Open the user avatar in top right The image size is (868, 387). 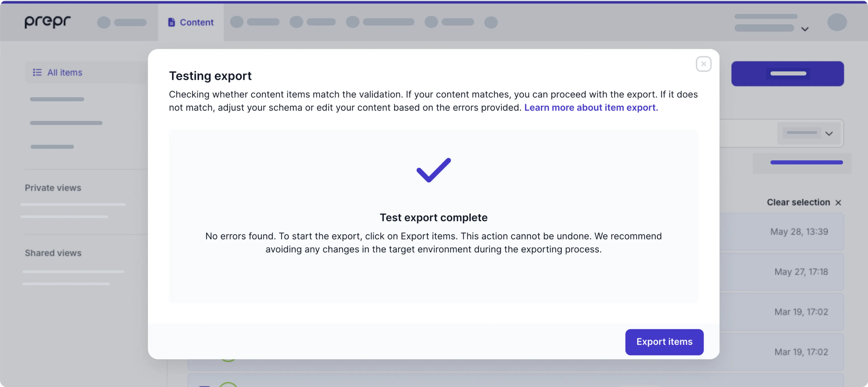(837, 22)
